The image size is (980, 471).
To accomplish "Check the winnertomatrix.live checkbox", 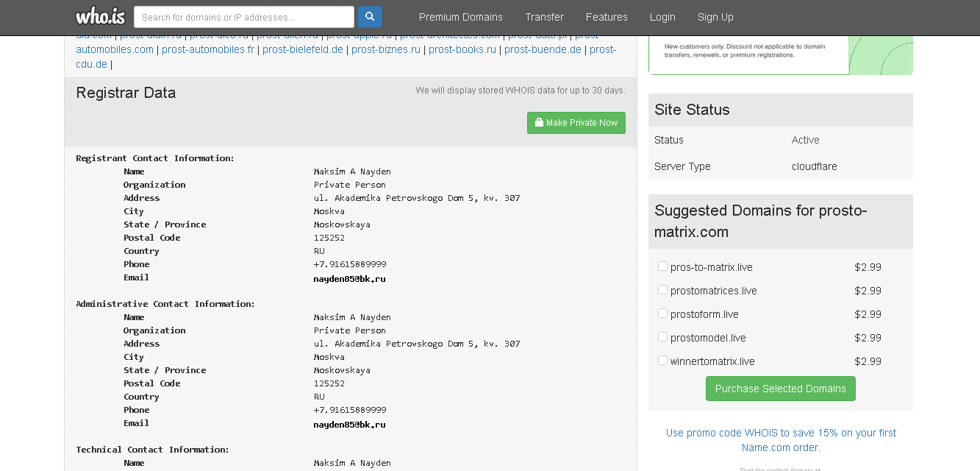I will pyautogui.click(x=662, y=361).
